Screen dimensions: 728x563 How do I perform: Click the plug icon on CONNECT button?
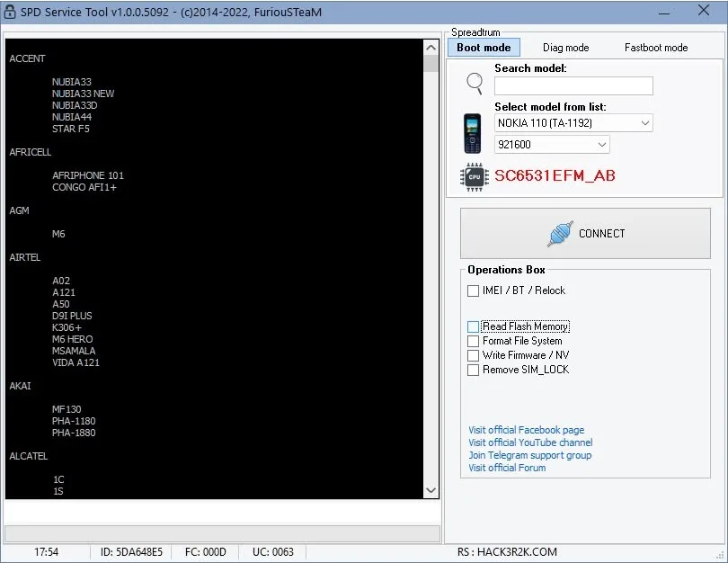tap(560, 233)
